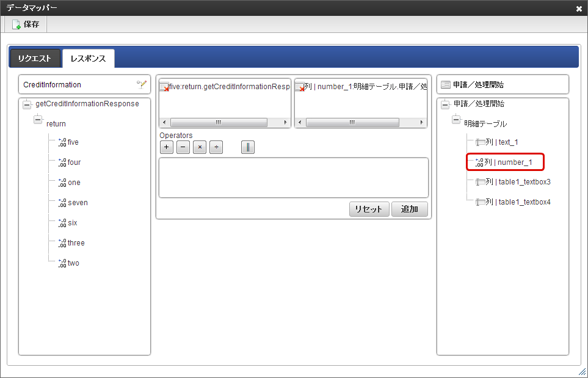Viewport: 588px width, 378px height.
Task: Click the numeric icon next to four
Action: pos(62,162)
